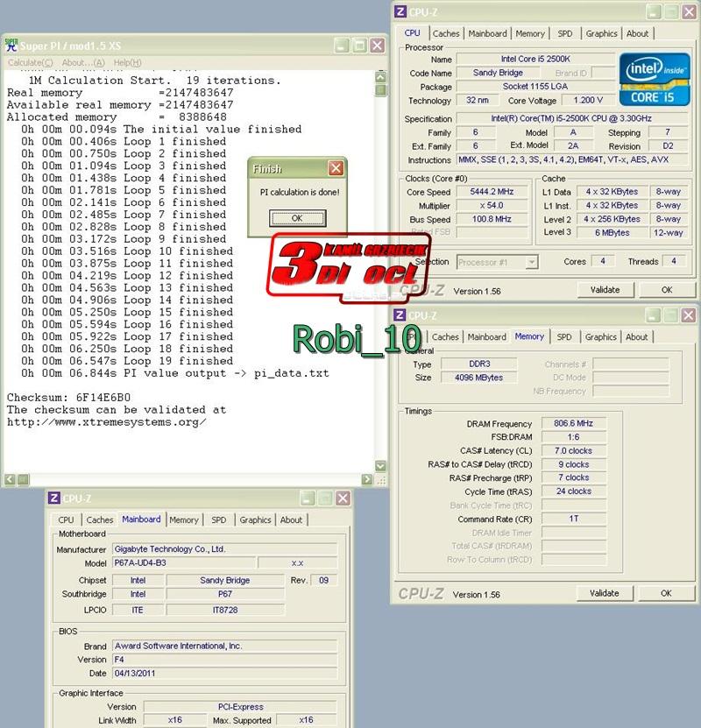The width and height of the screenshot is (701, 728).
Task: Click Super PI vertical scrollbar up arrow
Action: point(380,77)
